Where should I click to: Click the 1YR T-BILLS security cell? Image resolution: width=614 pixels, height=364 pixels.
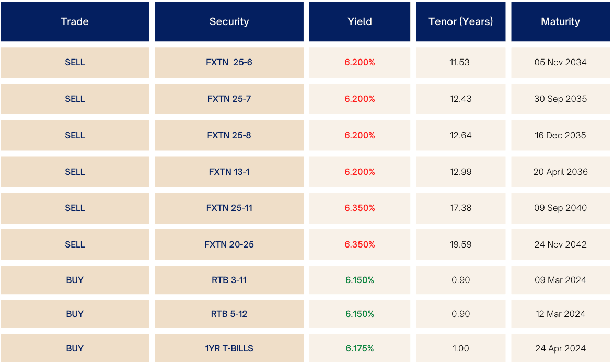(229, 348)
